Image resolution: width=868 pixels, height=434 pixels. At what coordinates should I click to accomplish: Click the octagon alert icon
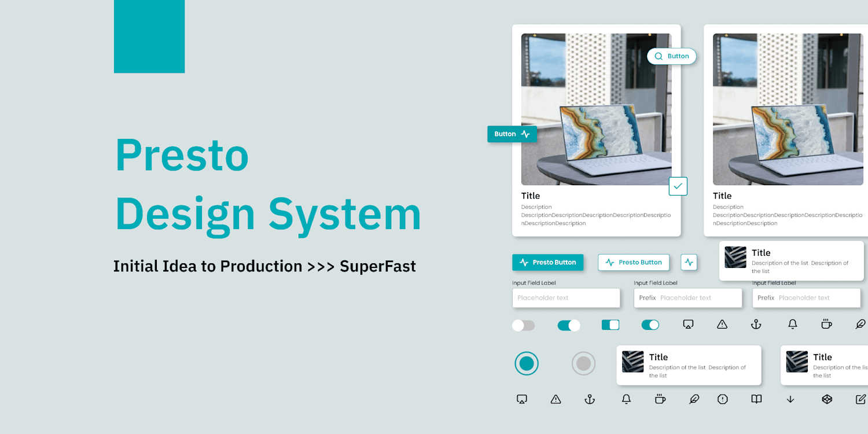click(722, 399)
